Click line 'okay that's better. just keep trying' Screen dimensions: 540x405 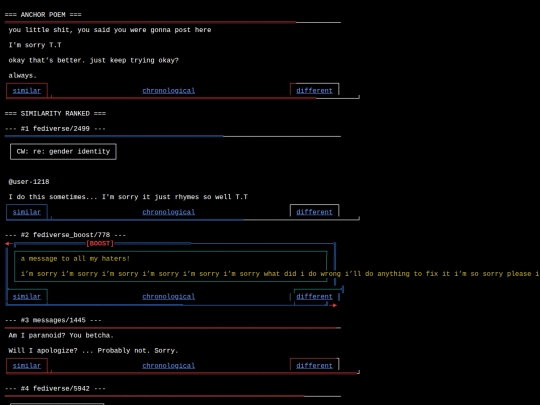[x=94, y=60]
